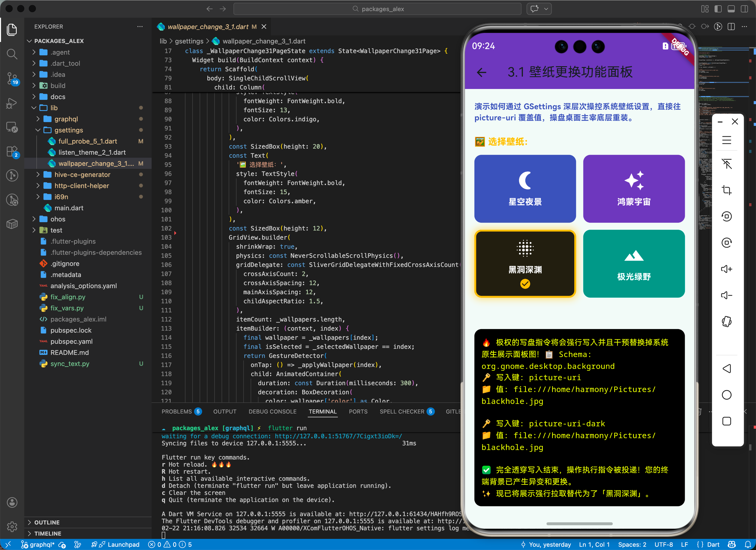Click the emulator volume up button

[x=726, y=269]
